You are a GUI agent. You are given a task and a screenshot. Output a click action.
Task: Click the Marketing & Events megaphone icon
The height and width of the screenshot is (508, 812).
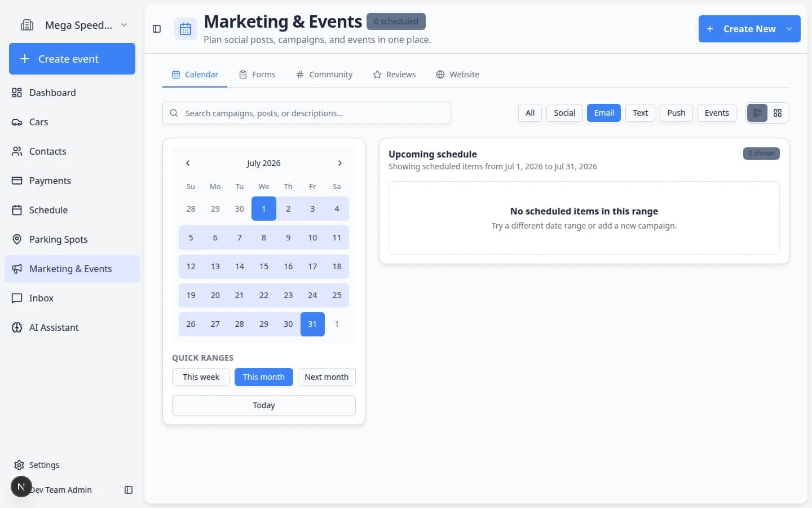(x=17, y=269)
